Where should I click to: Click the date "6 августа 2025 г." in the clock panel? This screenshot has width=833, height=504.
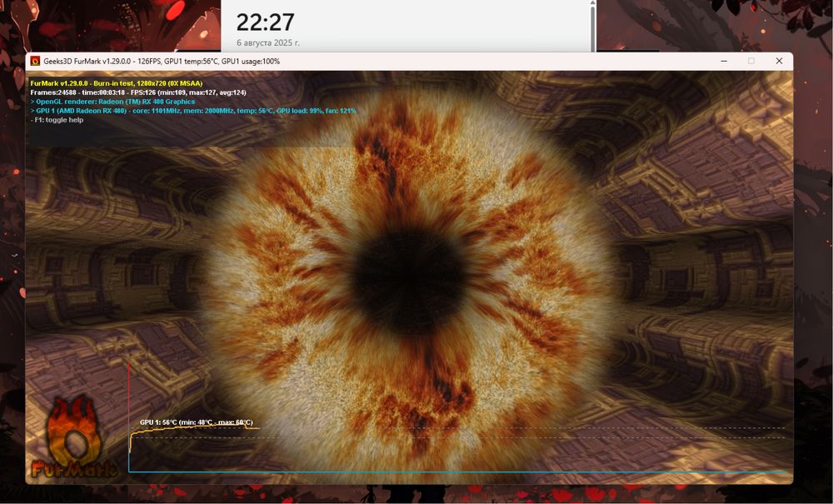pyautogui.click(x=268, y=43)
